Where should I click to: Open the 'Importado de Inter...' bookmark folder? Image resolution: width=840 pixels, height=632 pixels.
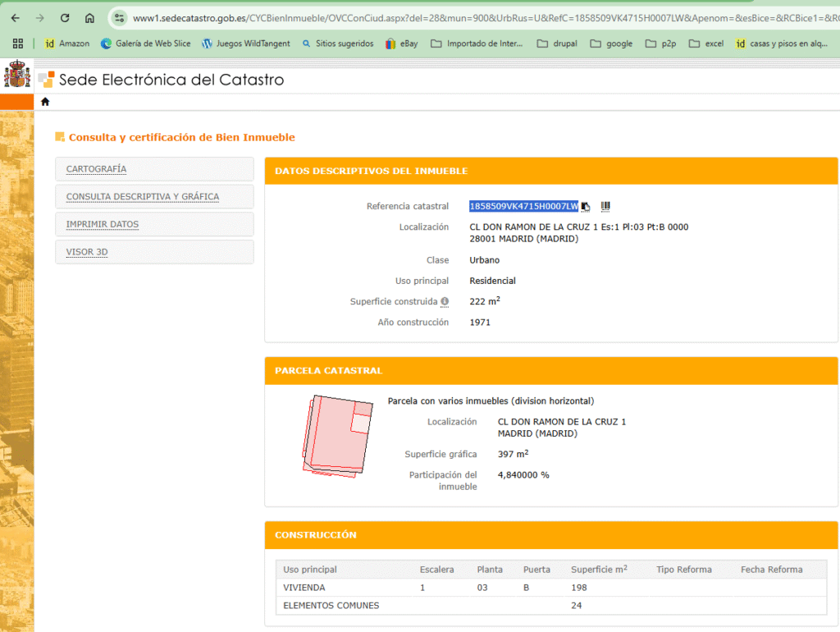pyautogui.click(x=476, y=44)
